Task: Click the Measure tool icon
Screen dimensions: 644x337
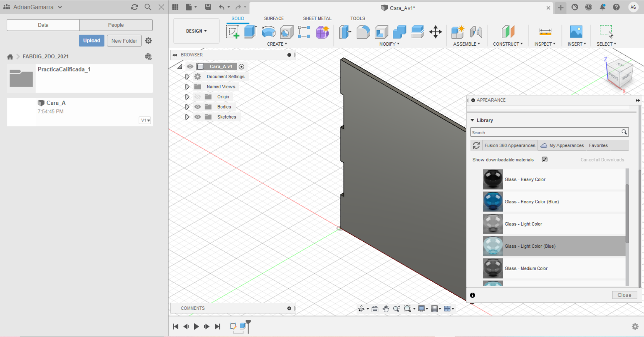Action: (x=545, y=32)
